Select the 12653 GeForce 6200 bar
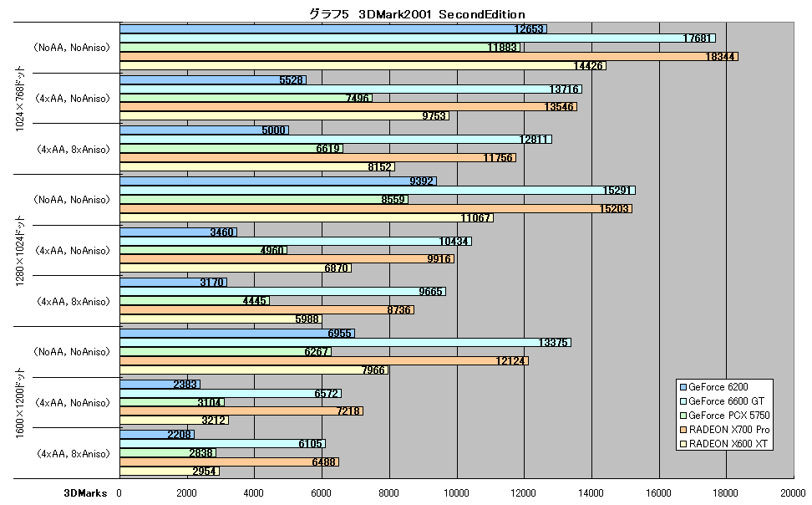This screenshot has height=505, width=812. (333, 29)
